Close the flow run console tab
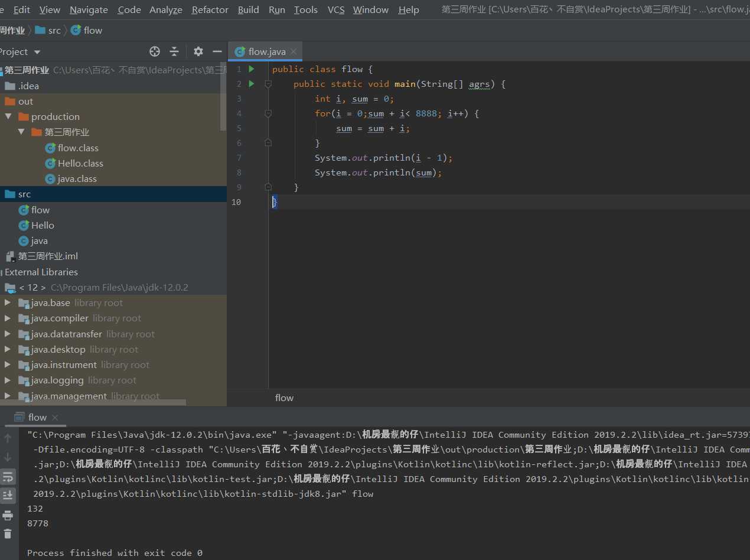Screen dimensions: 750x560 [x=55, y=417]
